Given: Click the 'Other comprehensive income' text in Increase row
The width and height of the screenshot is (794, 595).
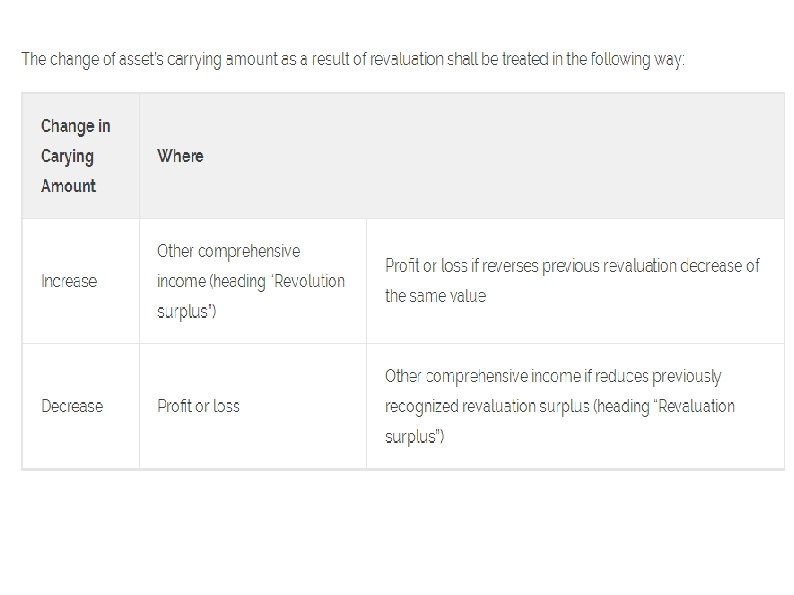Looking at the screenshot, I should point(228,251).
